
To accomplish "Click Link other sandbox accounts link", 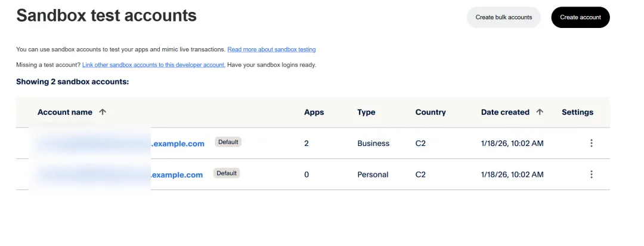I will [x=153, y=64].
